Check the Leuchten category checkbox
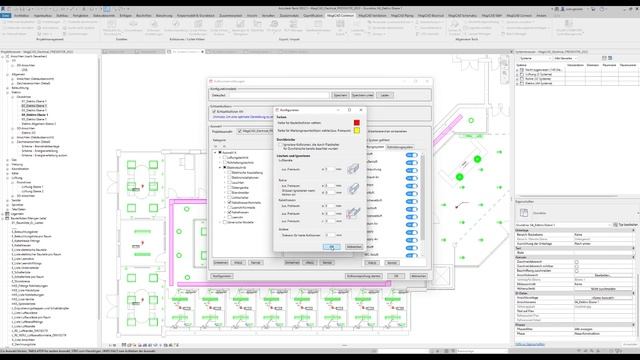This screenshot has width=640, height=360. click(x=230, y=182)
